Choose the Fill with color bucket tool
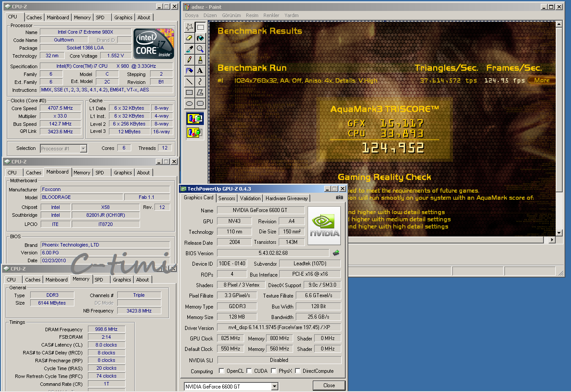The width and height of the screenshot is (571, 392). (x=200, y=38)
